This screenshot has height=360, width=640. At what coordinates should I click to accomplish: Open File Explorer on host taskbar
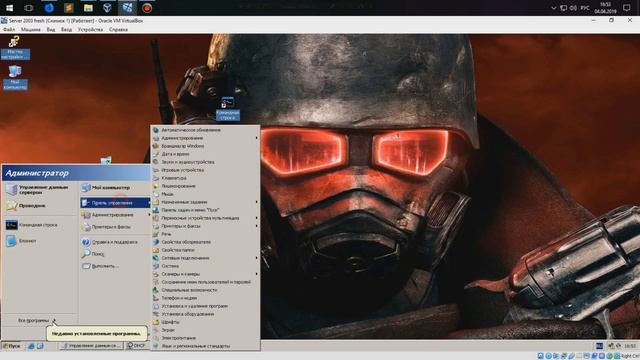(x=88, y=8)
